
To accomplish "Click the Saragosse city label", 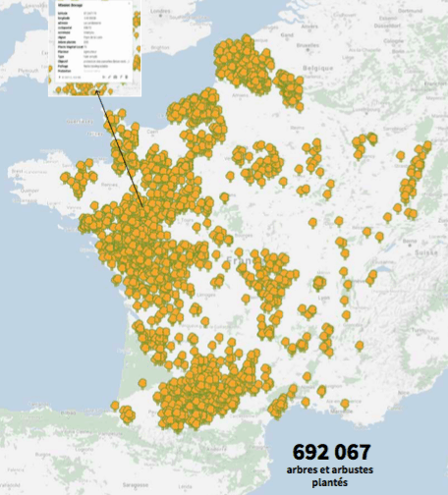I will pos(136,485).
